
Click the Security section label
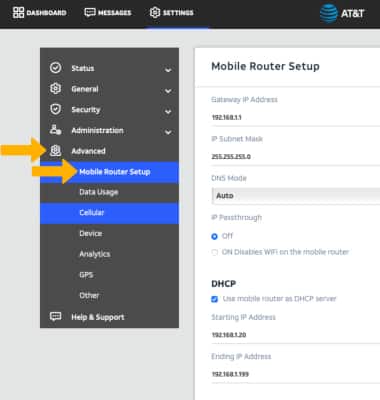(x=86, y=110)
